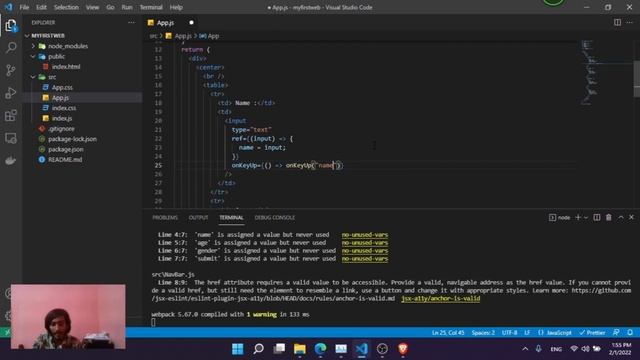Image resolution: width=640 pixels, height=360 pixels.
Task: Open the Help menu
Action: click(176, 7)
